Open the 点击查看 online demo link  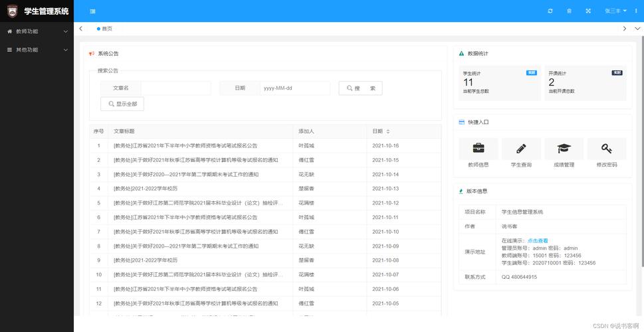tap(538, 241)
